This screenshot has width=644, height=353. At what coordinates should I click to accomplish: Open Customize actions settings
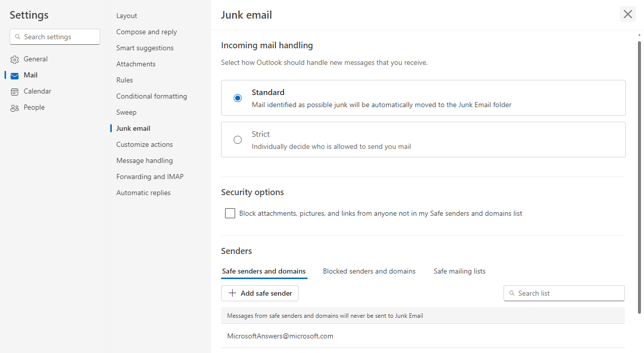tap(145, 144)
